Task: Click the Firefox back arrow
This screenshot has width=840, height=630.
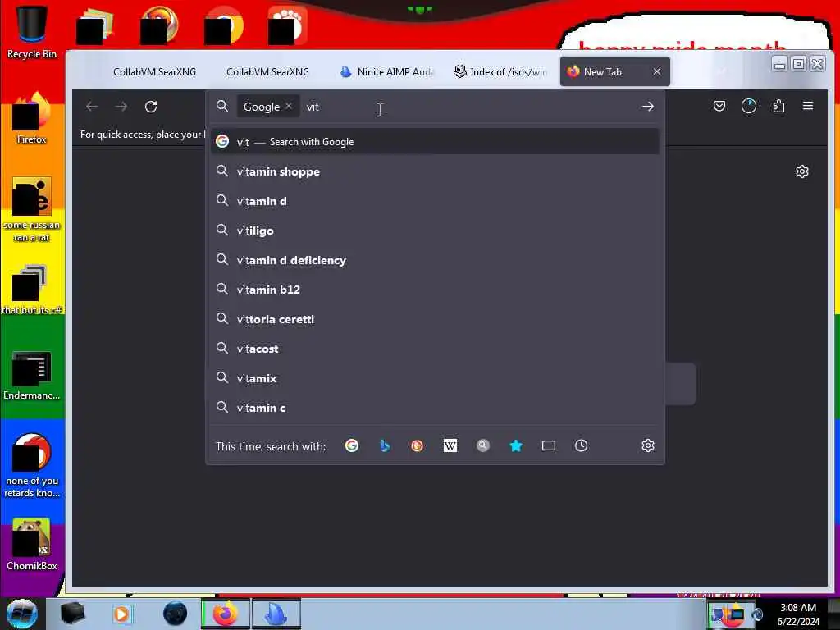Action: tap(92, 107)
